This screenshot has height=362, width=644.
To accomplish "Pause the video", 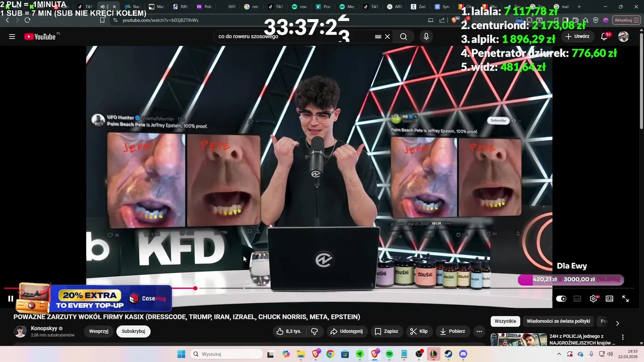I will (11, 299).
